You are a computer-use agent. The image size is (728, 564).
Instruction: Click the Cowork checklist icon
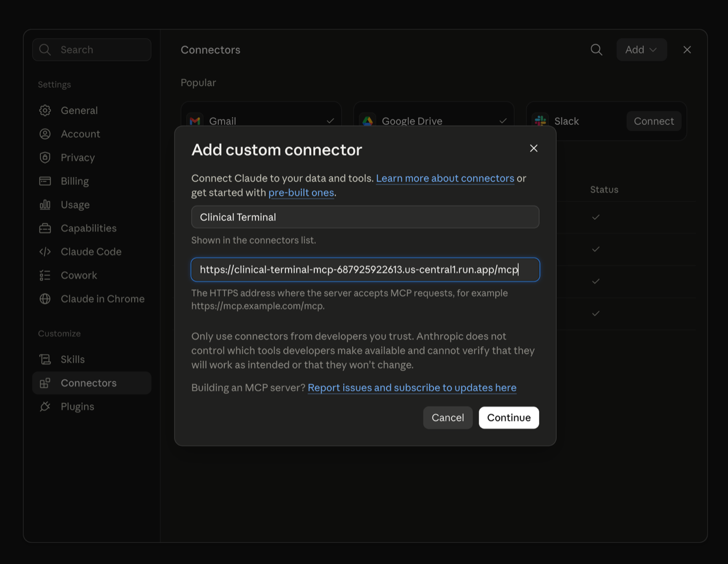click(x=45, y=275)
